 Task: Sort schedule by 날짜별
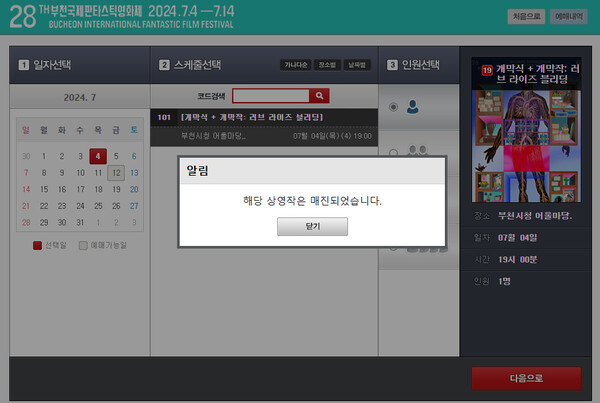(x=357, y=65)
